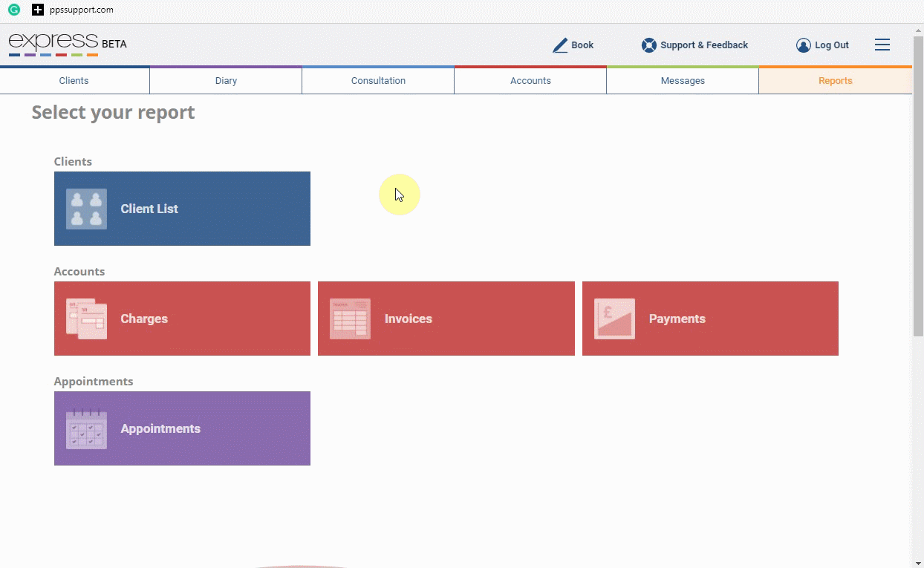Click the Charges documents icon
Screen dimensions: 924x568
[x=86, y=319]
